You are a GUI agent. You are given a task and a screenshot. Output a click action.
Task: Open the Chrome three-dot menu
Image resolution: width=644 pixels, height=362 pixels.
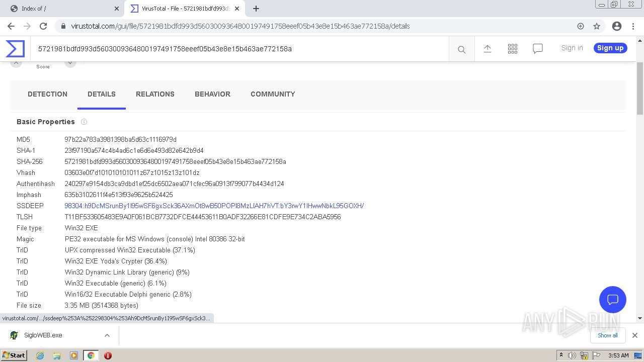click(633, 26)
